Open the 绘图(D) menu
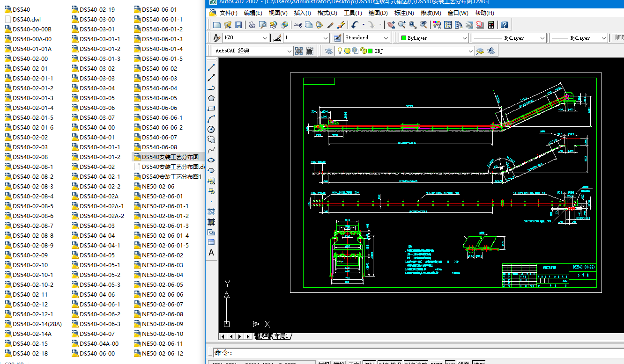 (x=378, y=13)
